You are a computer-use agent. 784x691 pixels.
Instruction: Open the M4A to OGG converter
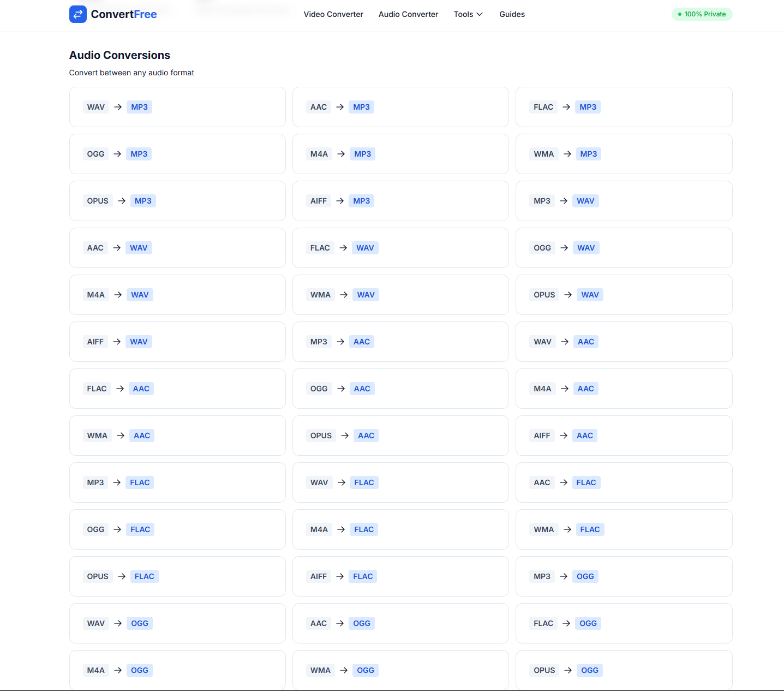pyautogui.click(x=177, y=670)
